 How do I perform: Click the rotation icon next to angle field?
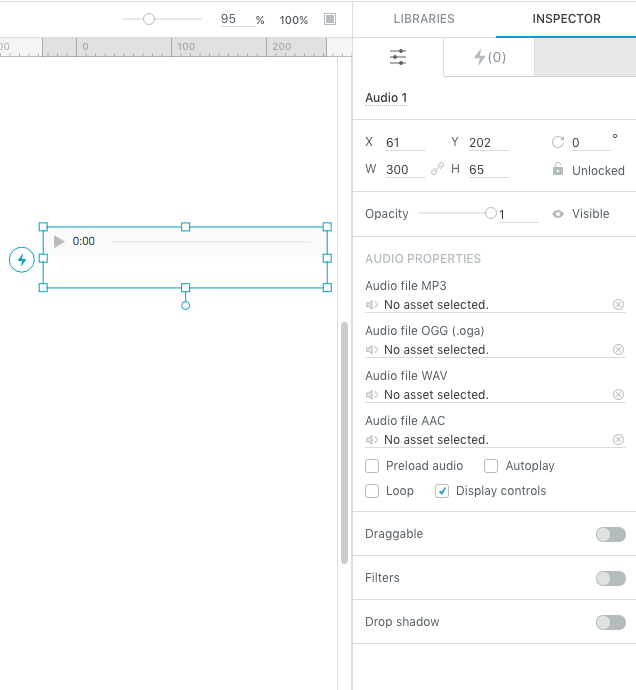click(558, 142)
